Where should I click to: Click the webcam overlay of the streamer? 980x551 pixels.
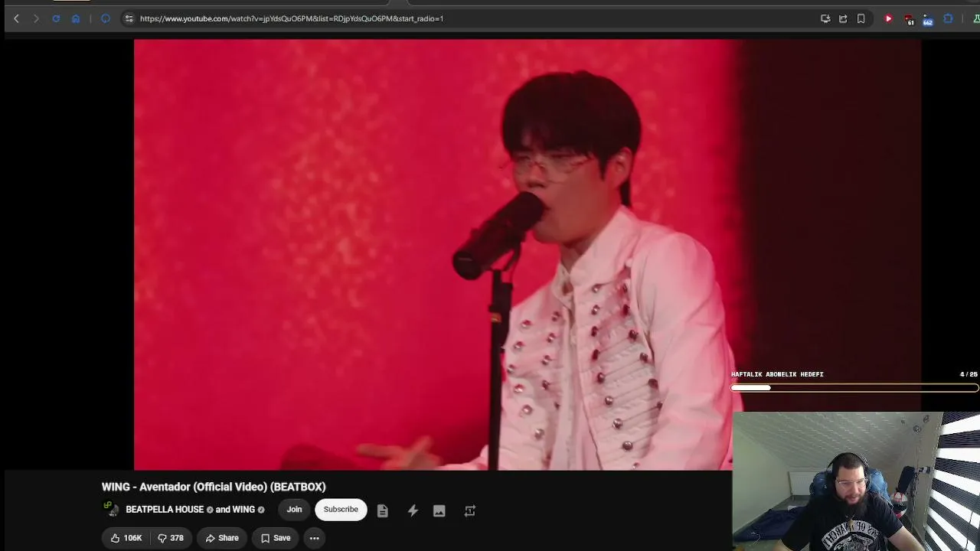point(856,481)
